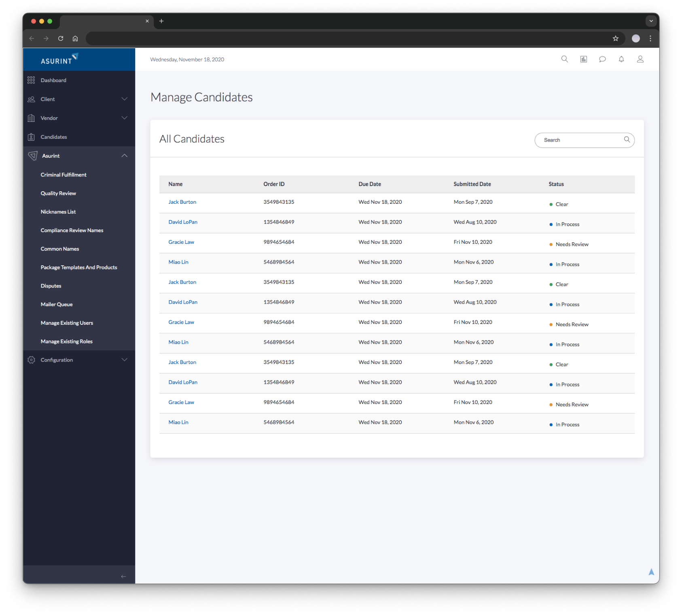This screenshot has height=616, width=682.
Task: Click the Candidates badge icon in sidebar
Action: (x=31, y=137)
